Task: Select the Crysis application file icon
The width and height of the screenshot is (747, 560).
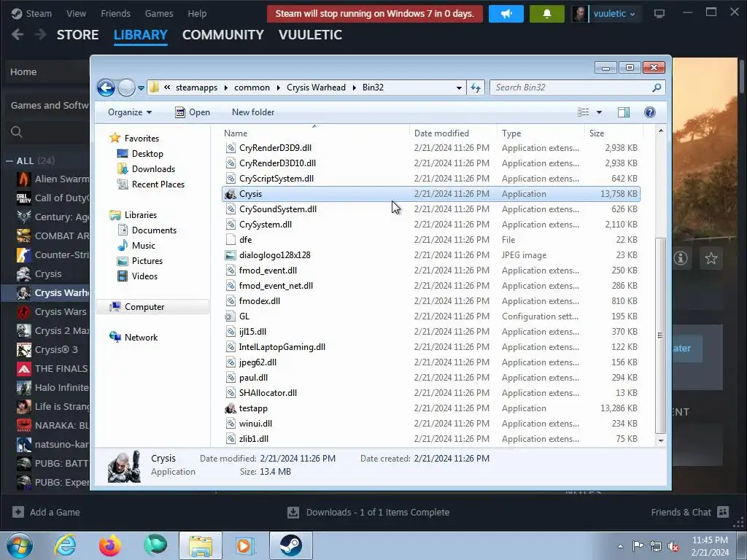Action: (x=231, y=194)
